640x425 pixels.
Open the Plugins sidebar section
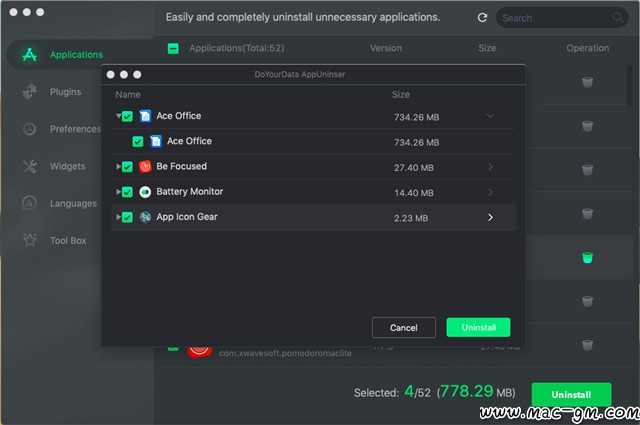pos(65,92)
